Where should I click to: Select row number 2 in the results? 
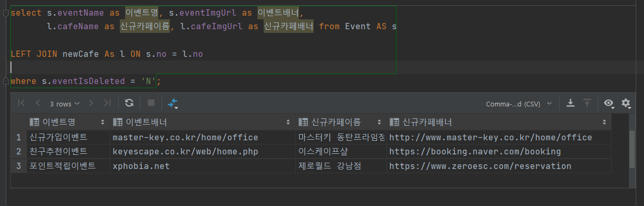click(19, 152)
